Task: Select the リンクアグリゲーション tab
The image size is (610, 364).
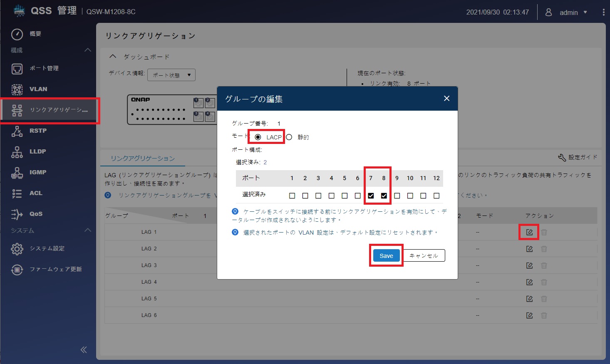Action: pos(143,158)
